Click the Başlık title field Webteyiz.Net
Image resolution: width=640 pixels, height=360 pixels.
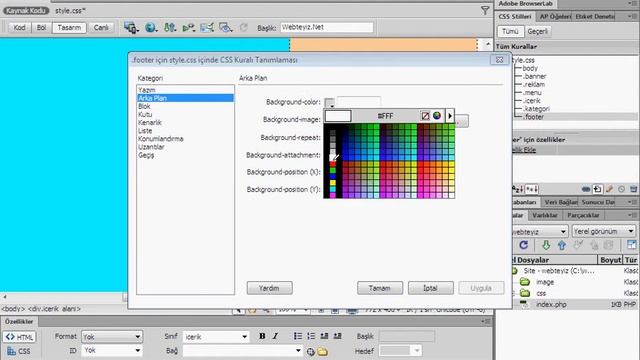327,27
